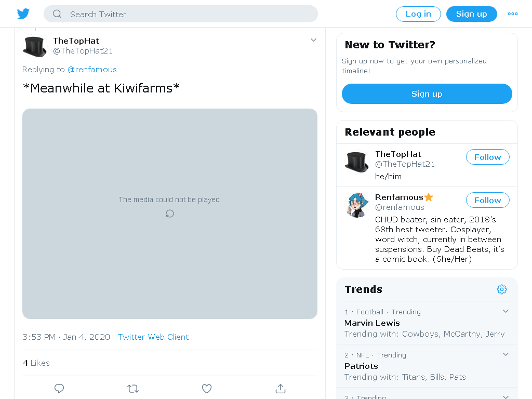Like the tweet with the heart icon
The image size is (532, 399).
tap(207, 389)
